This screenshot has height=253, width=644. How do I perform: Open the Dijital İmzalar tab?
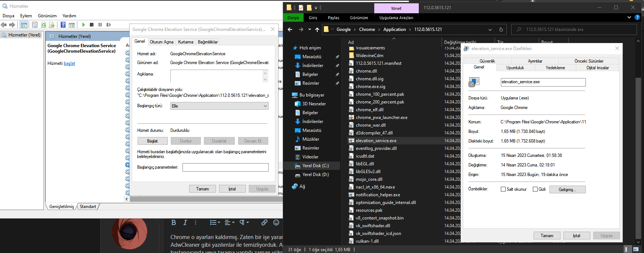[x=598, y=68]
